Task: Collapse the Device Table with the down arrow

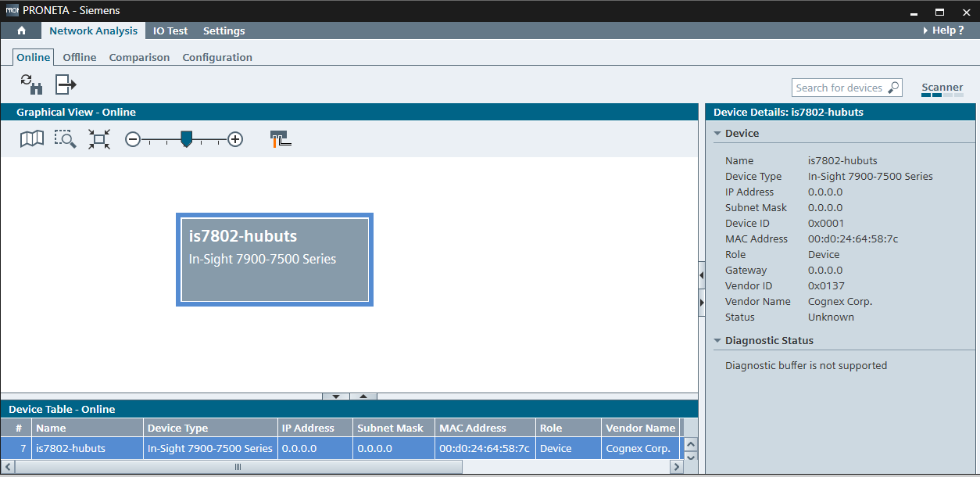Action: point(336,396)
